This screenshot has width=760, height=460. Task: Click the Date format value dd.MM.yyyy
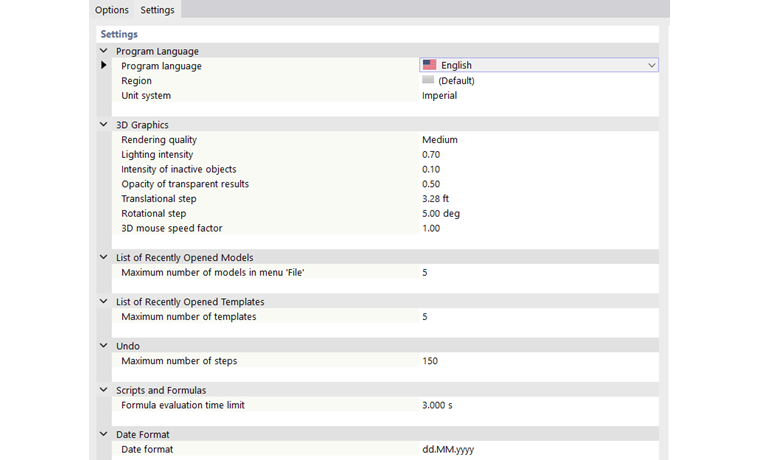tap(447, 450)
